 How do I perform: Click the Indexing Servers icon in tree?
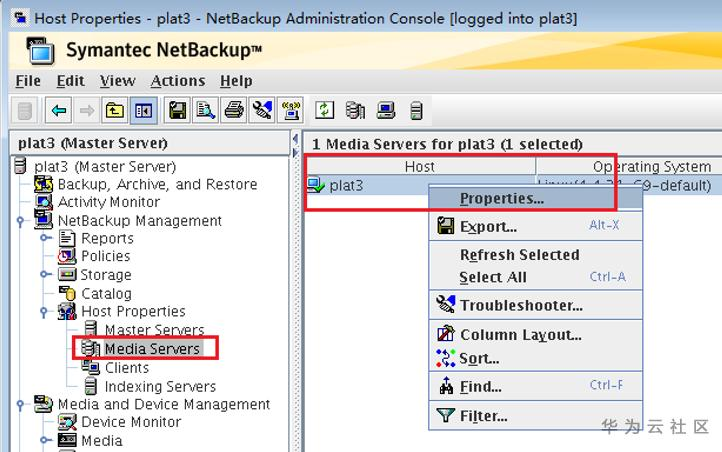click(91, 386)
